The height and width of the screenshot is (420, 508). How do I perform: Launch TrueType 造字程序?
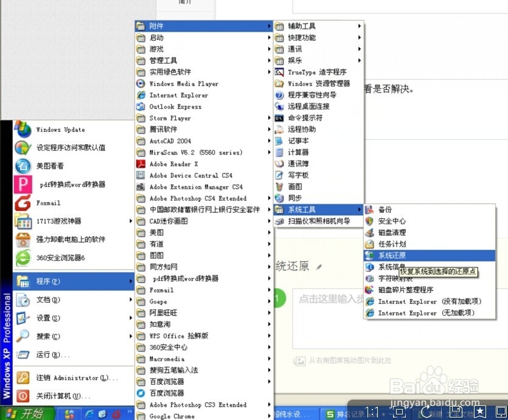[x=318, y=72]
